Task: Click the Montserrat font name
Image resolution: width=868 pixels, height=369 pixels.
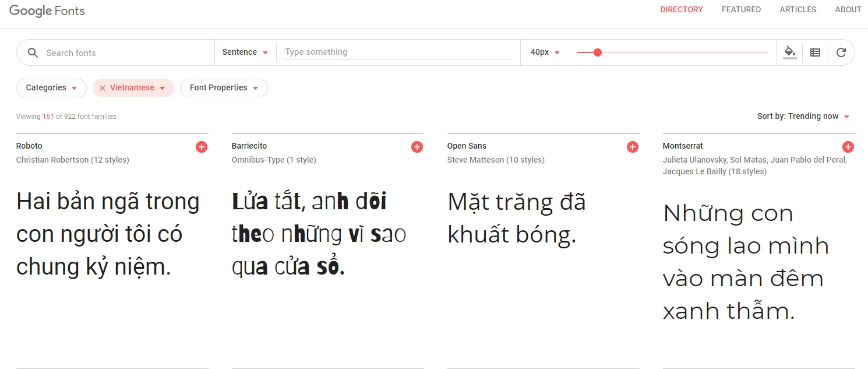Action: (x=683, y=146)
